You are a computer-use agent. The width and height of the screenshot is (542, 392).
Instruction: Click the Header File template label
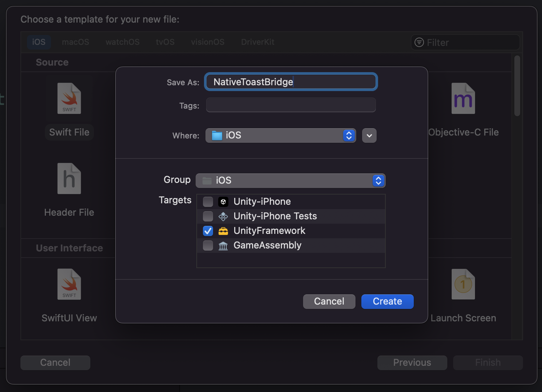[69, 212]
